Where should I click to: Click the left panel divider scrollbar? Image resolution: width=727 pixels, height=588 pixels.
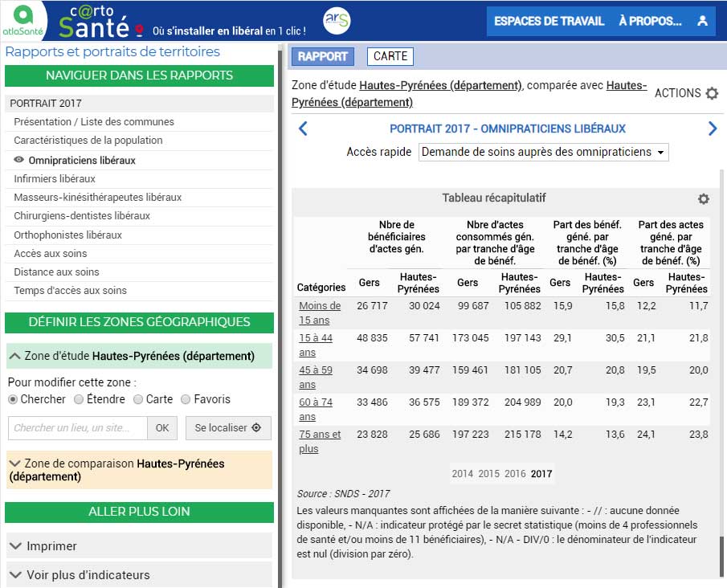point(280,320)
